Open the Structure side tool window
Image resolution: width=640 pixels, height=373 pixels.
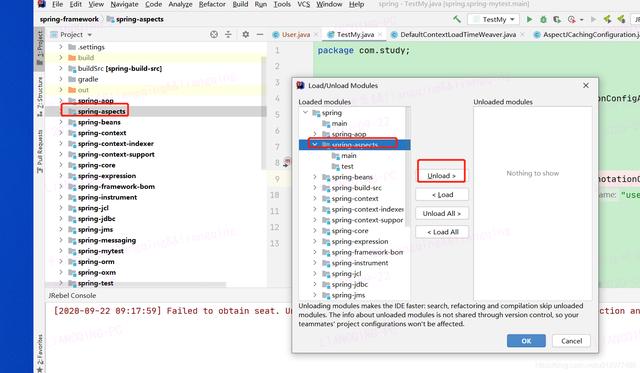pos(40,96)
